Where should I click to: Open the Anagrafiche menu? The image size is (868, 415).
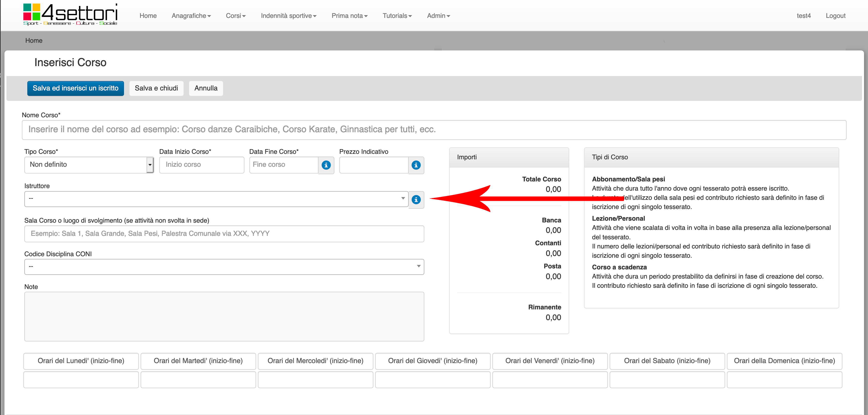tap(191, 16)
